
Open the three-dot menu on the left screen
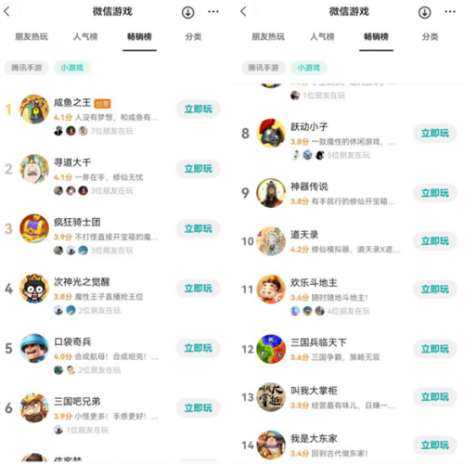(x=213, y=12)
